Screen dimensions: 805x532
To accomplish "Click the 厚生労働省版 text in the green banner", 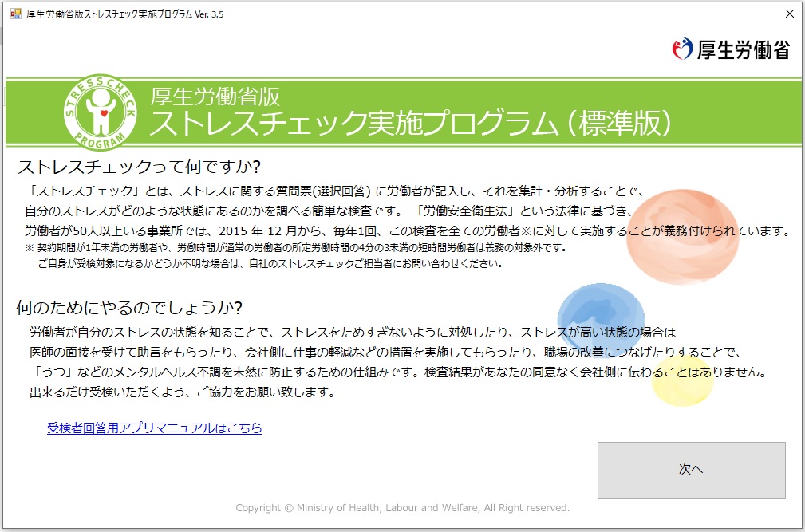I will pyautogui.click(x=215, y=97).
